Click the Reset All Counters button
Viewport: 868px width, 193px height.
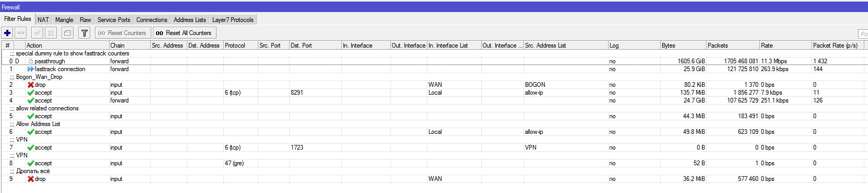pos(184,33)
